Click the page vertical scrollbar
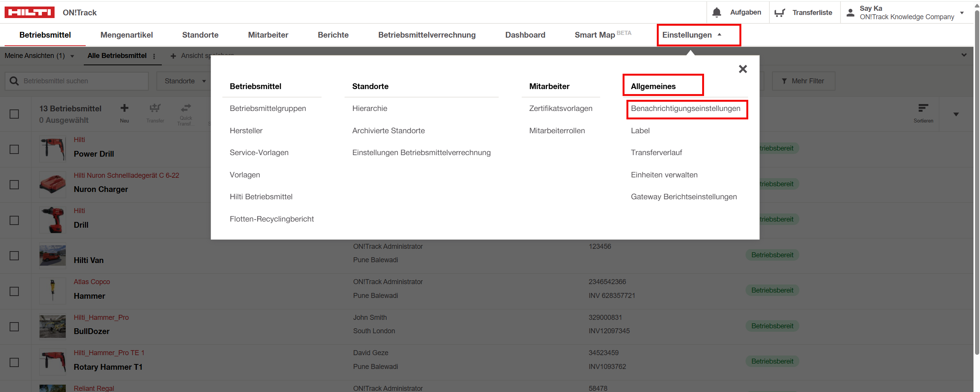Screen dimensions: 980x392 click(977, 182)
